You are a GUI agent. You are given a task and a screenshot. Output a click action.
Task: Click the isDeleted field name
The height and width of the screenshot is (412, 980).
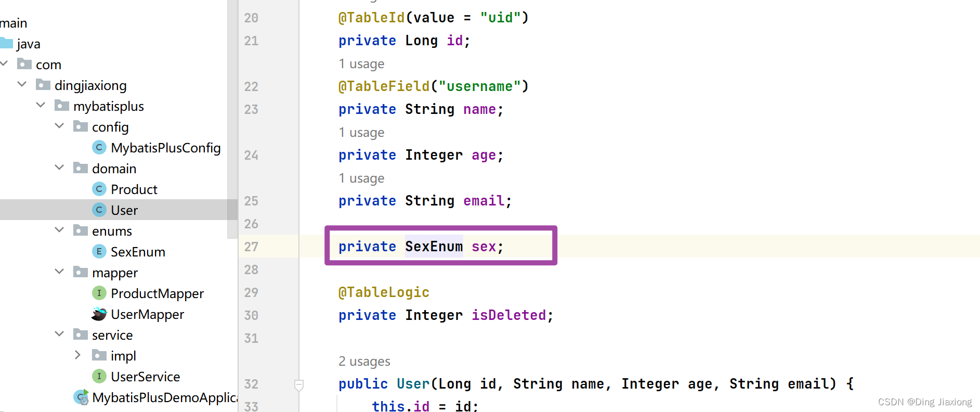[x=508, y=315]
